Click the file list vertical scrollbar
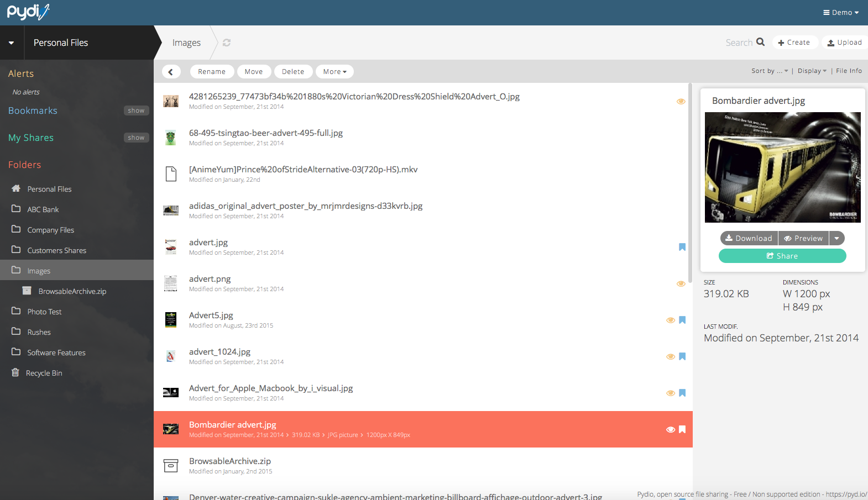The width and height of the screenshot is (868, 500). (690, 182)
